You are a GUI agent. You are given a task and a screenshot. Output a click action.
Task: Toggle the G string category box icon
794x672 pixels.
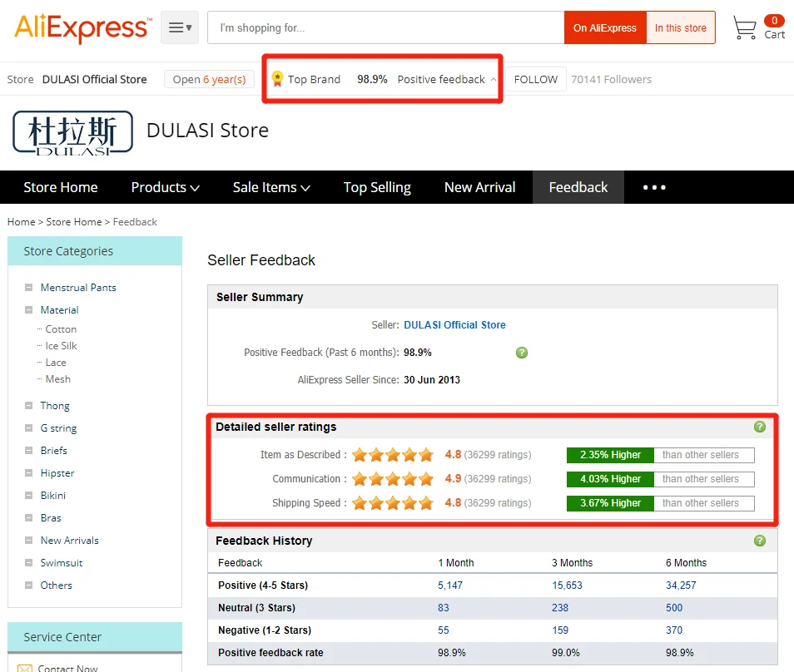[x=29, y=428]
